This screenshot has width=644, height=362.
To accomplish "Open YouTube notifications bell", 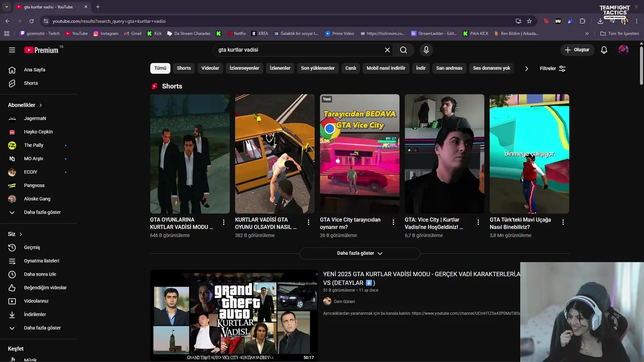I will (x=604, y=50).
